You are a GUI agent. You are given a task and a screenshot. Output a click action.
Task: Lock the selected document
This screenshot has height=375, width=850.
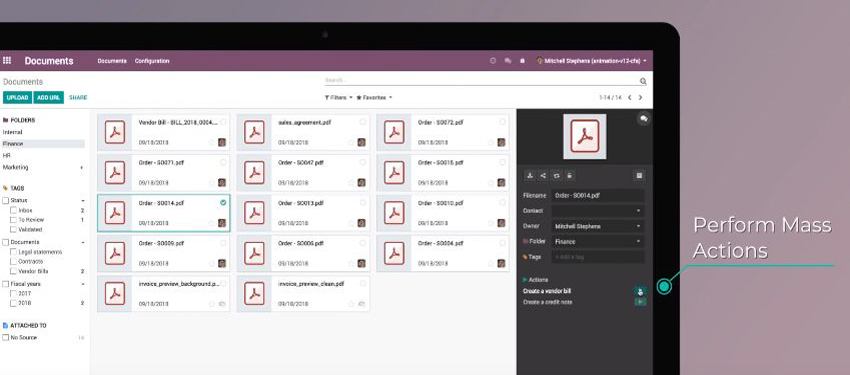(569, 176)
